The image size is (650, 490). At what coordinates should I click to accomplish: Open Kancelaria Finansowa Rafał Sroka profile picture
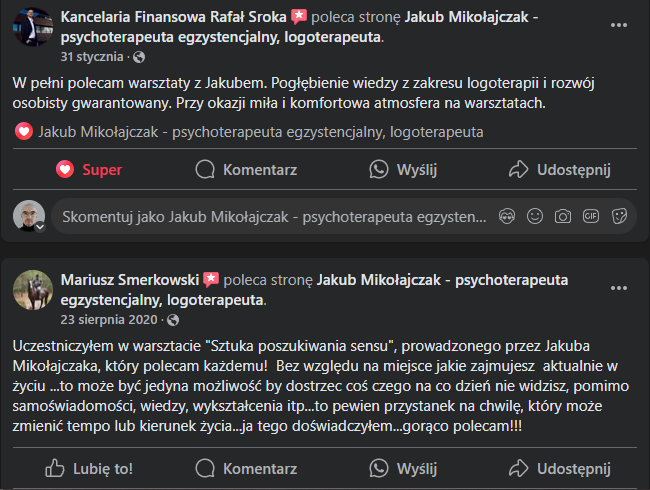pos(32,27)
